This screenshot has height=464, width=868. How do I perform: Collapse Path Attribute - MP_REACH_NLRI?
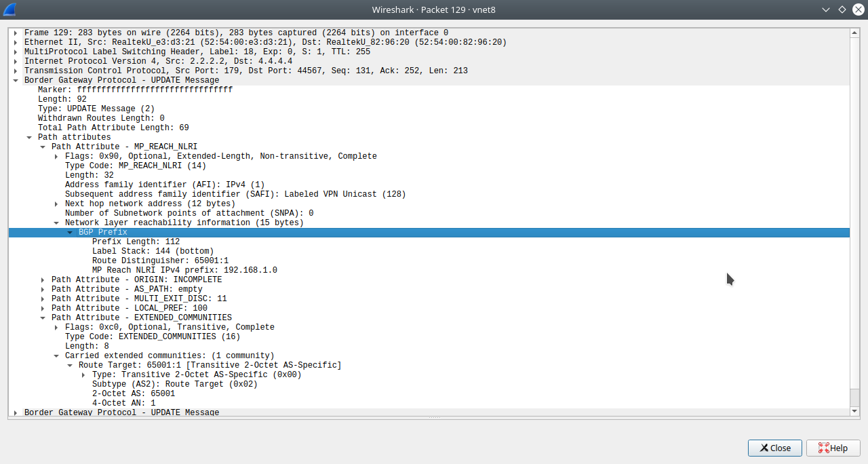[x=42, y=147]
